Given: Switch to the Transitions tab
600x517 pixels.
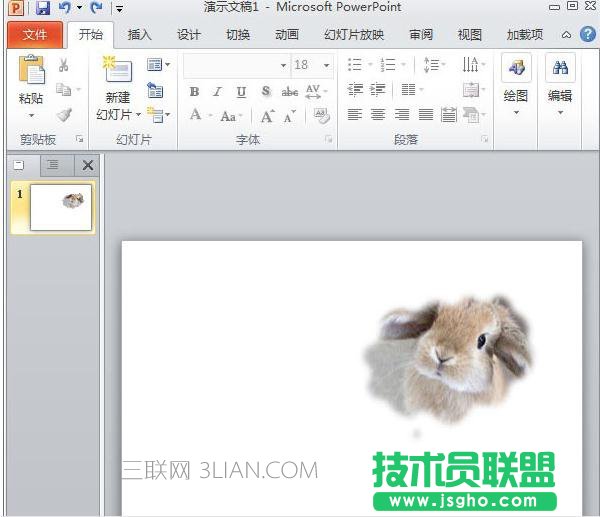Looking at the screenshot, I should coord(238,35).
